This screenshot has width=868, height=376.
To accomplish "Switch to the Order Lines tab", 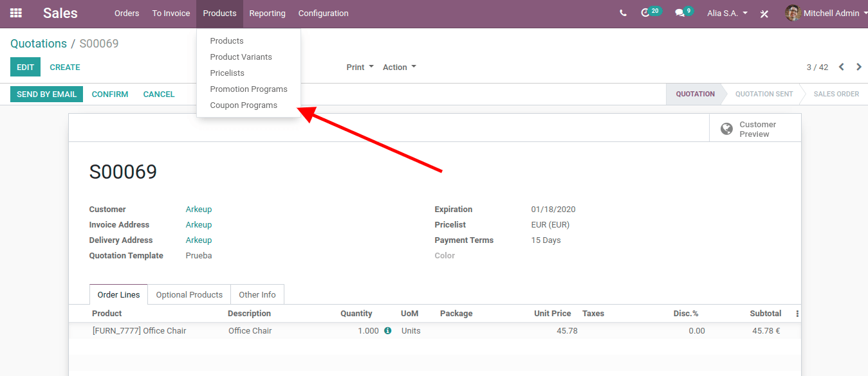I will coord(118,294).
